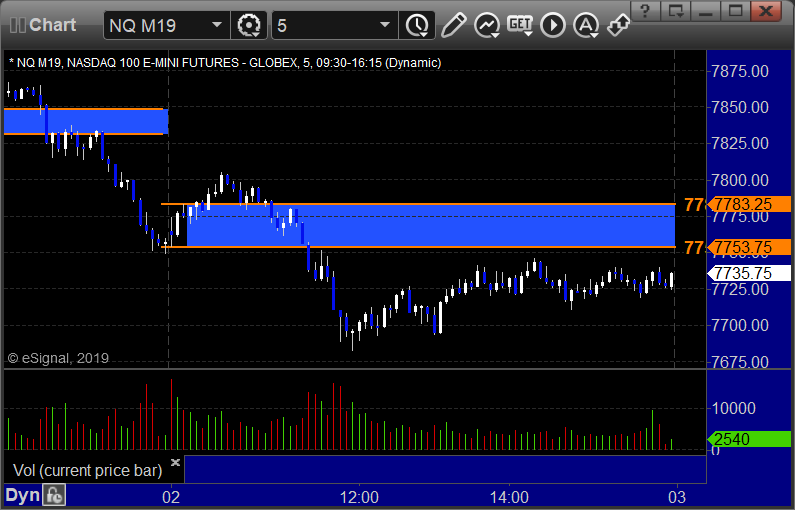Maximize the chart window
Viewport: 795px width, 510px height.
click(735, 10)
